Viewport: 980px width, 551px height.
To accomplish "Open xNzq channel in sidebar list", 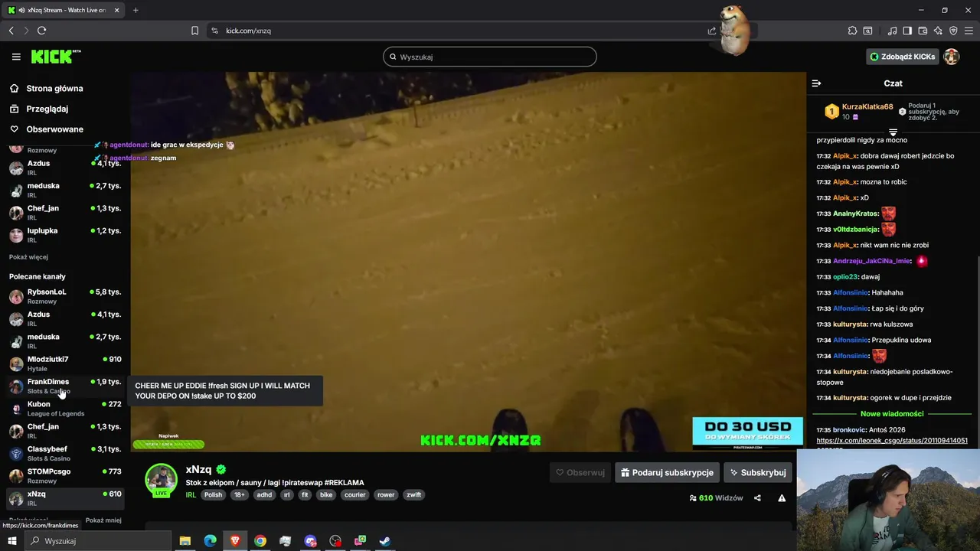I will point(64,498).
